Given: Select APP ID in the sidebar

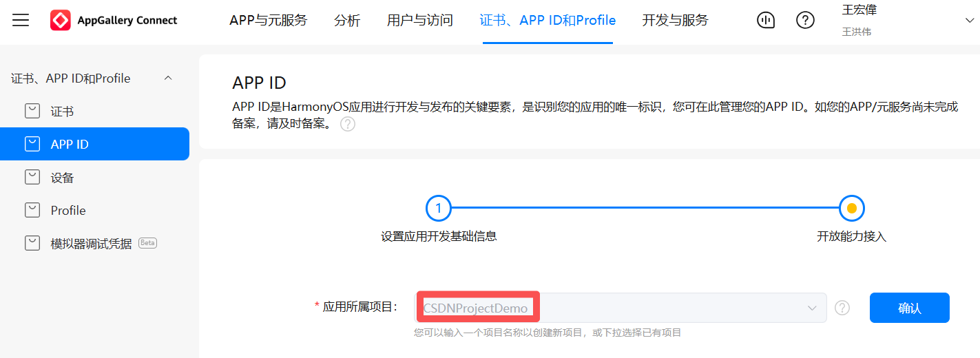Looking at the screenshot, I should coord(94,144).
